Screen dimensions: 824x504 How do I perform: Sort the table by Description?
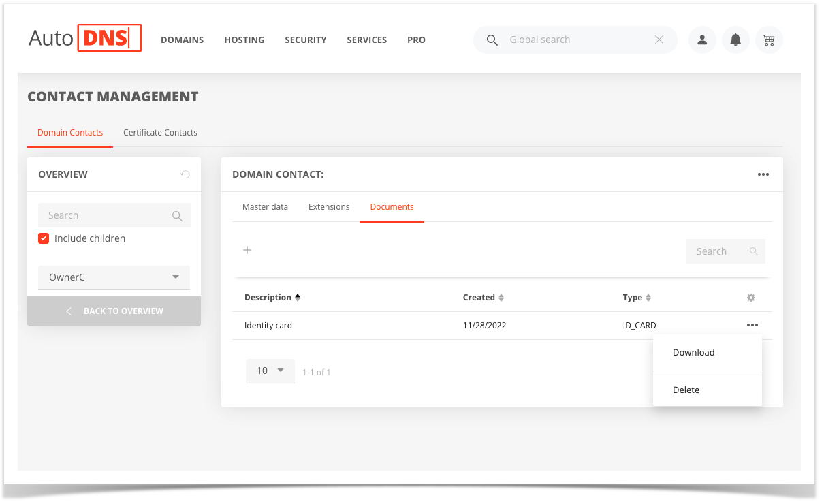click(x=272, y=298)
